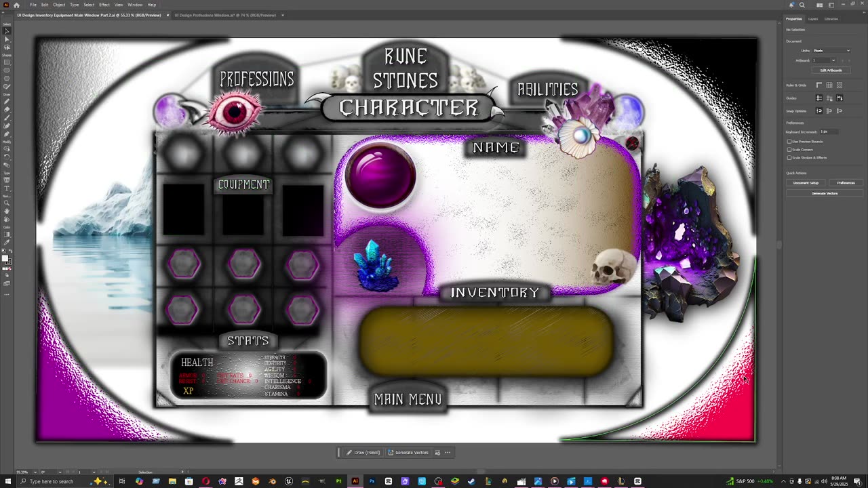Open the Edit Toolbar three-dots menu

[7, 294]
